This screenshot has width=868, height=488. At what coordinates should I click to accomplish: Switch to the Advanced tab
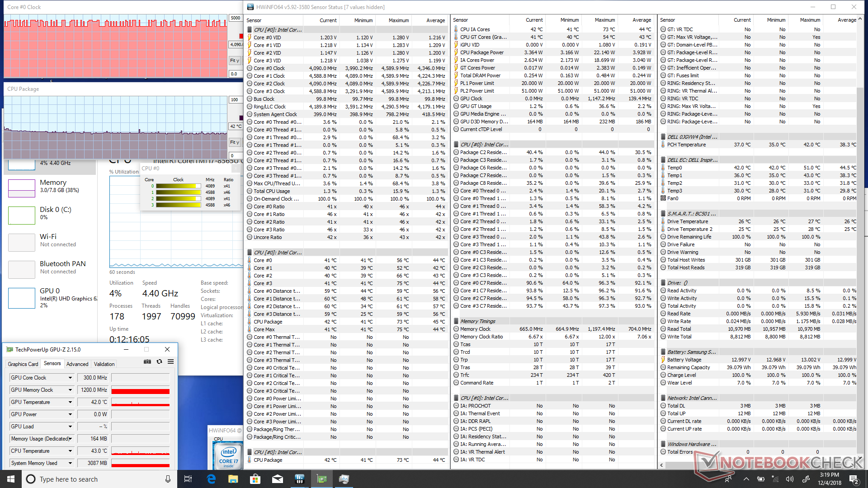click(x=77, y=364)
